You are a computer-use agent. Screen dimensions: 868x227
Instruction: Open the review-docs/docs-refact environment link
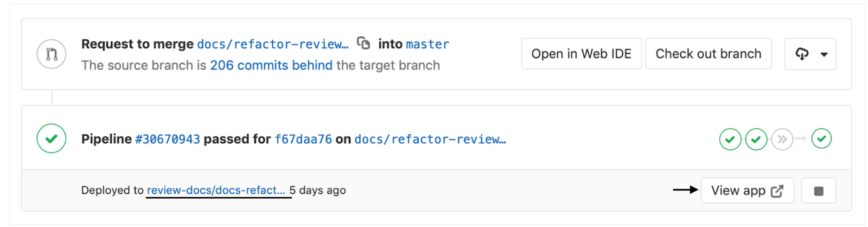216,190
